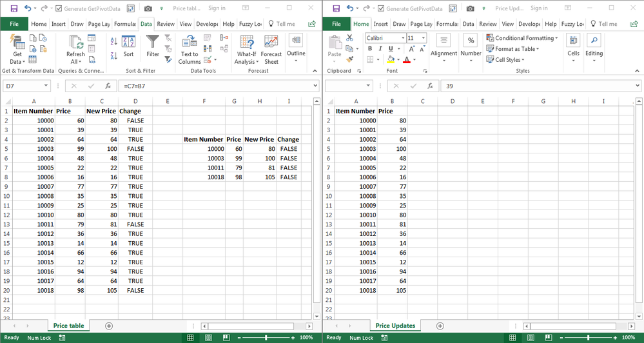
Task: Select the Price Updates sheet tab
Action: click(395, 326)
